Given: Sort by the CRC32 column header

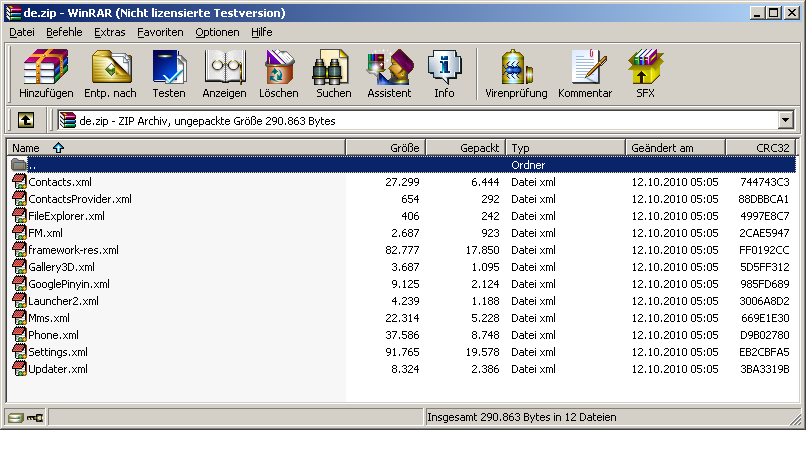Looking at the screenshot, I should [761, 148].
